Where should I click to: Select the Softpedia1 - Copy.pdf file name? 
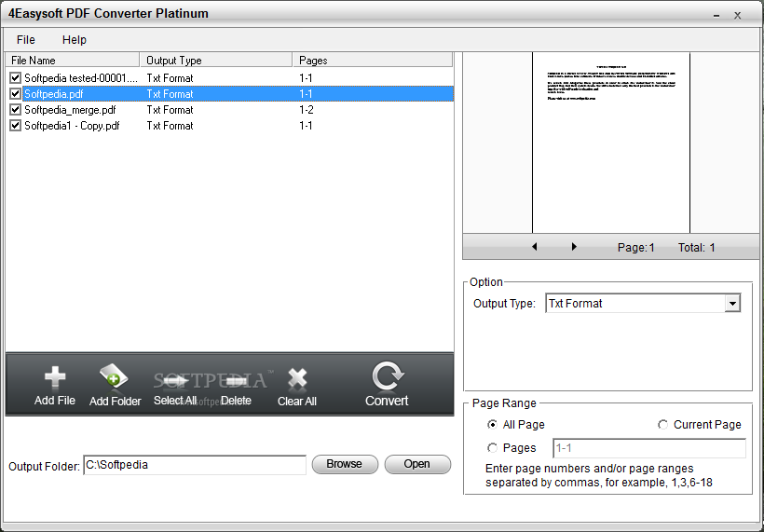72,126
